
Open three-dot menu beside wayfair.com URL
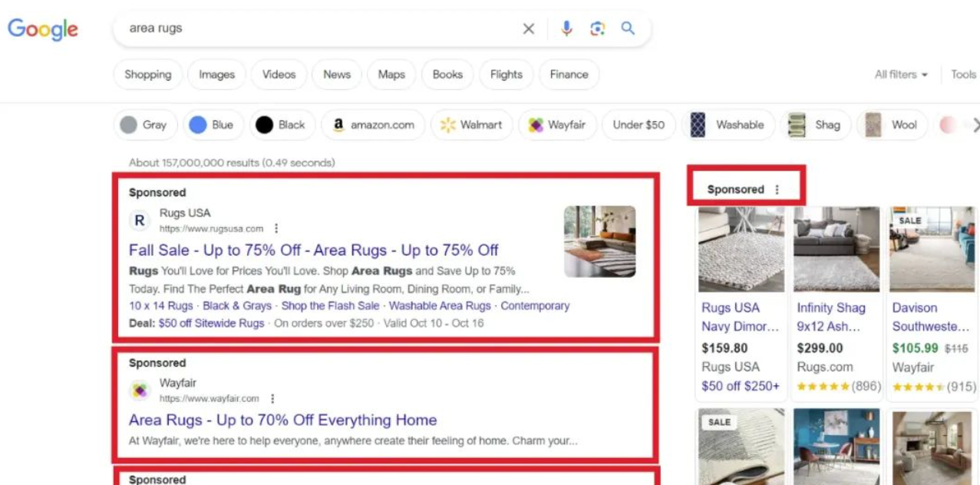click(x=272, y=399)
